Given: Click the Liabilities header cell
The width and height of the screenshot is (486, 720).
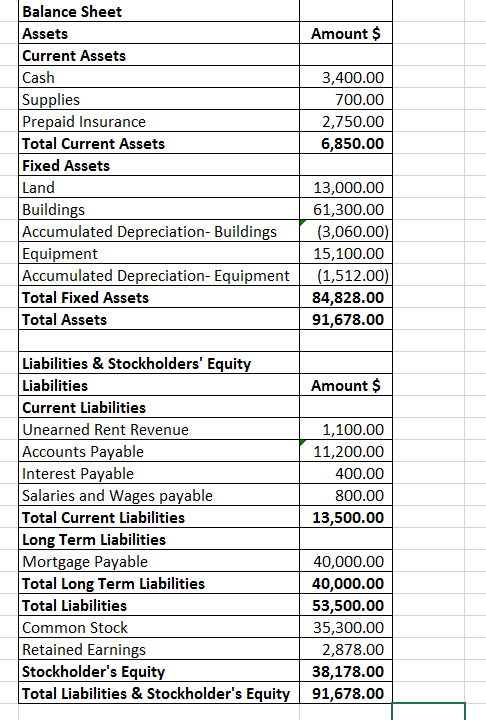Looking at the screenshot, I should (x=159, y=385).
